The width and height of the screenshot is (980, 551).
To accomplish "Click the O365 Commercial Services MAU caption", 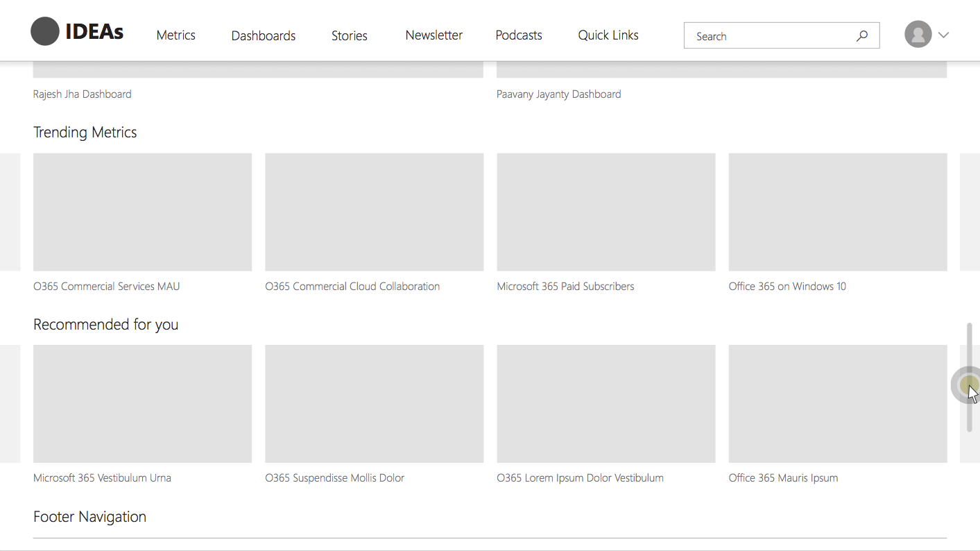I will point(107,287).
